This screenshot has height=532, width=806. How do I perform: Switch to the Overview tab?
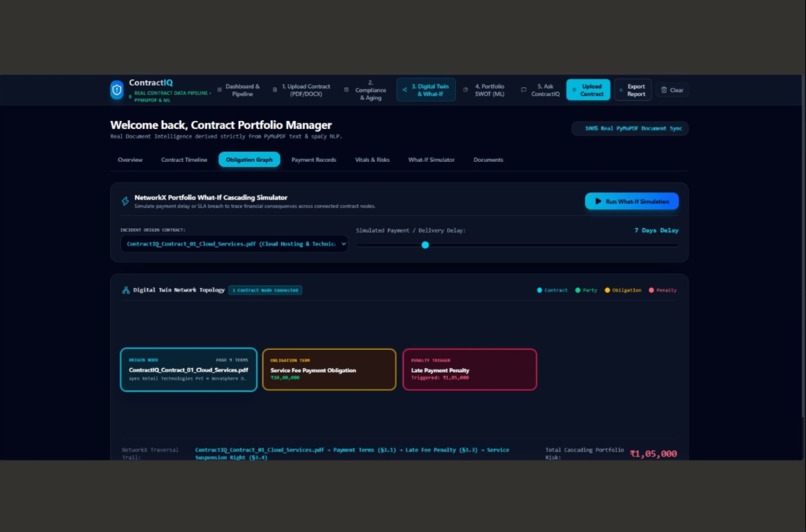pyautogui.click(x=130, y=160)
